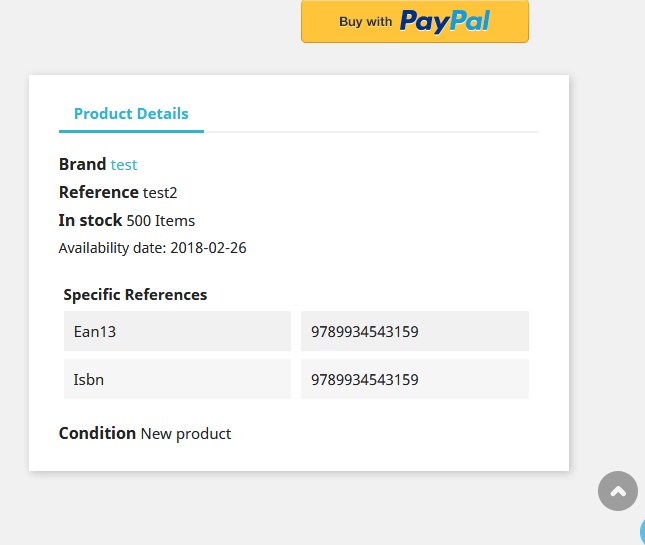
Task: Click the gray scroll-to-top arrow button
Action: [617, 491]
